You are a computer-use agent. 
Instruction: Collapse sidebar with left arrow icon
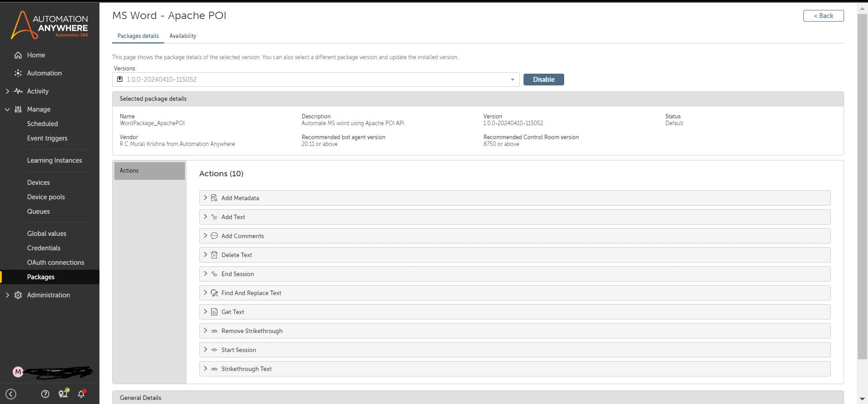click(11, 394)
